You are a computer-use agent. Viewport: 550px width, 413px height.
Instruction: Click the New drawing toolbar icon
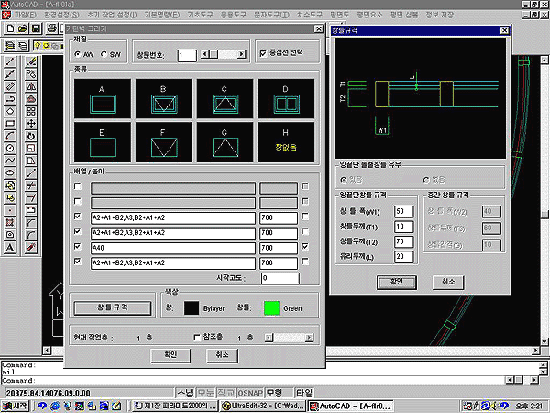coord(10,28)
